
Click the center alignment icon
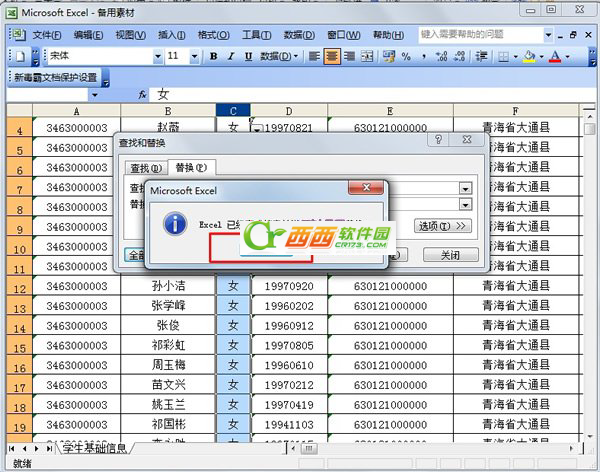pyautogui.click(x=332, y=56)
